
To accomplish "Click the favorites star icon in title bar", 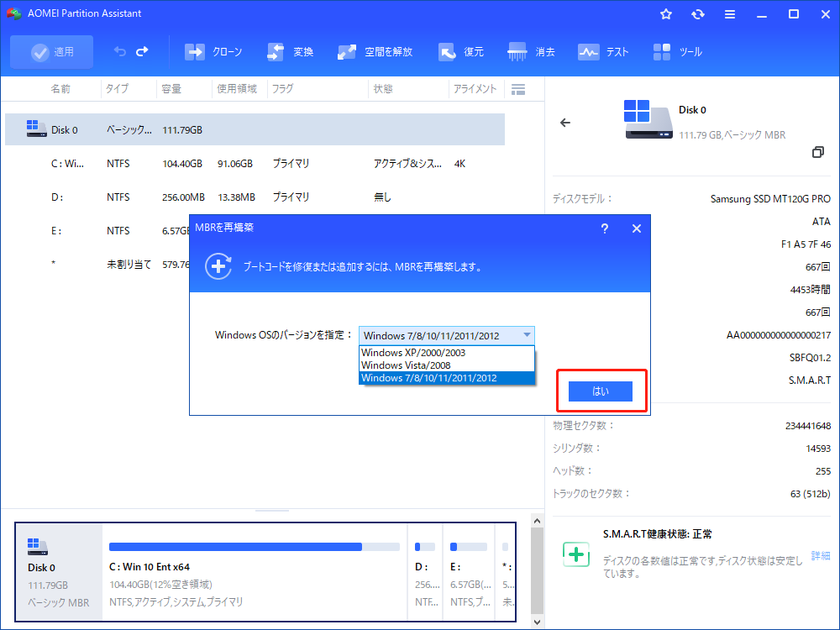I will [x=666, y=14].
